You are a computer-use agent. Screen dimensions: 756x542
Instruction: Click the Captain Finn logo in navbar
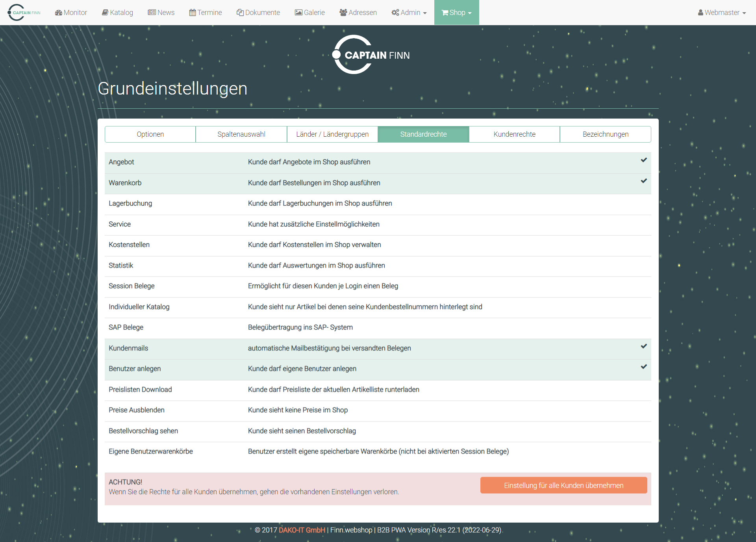(24, 12)
